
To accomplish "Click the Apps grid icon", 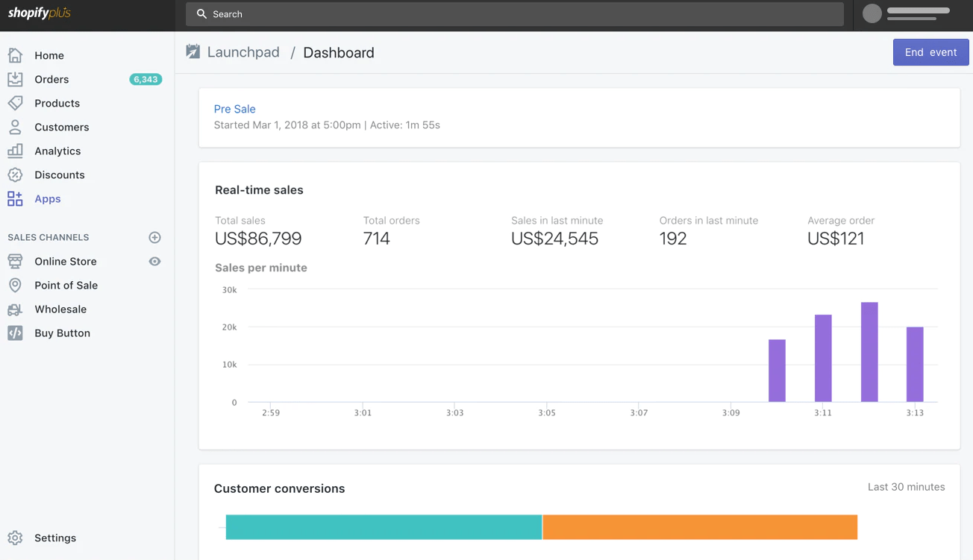I will pyautogui.click(x=15, y=198).
